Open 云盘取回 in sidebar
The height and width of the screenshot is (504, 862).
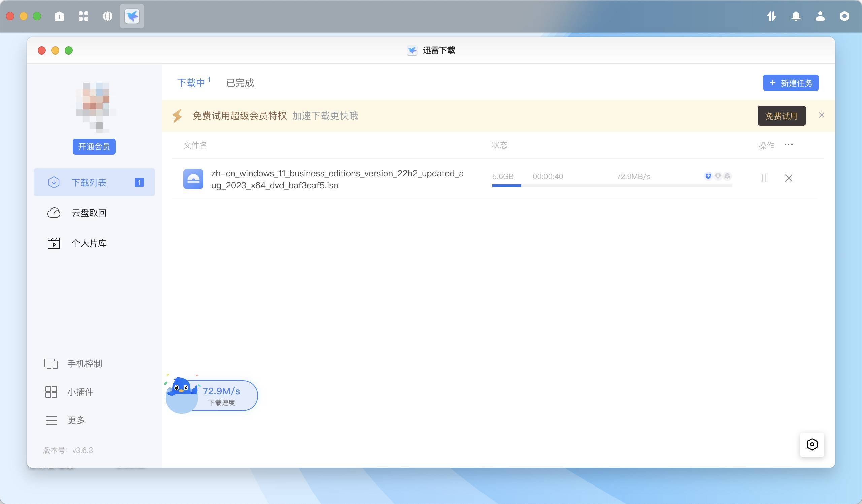(x=94, y=213)
